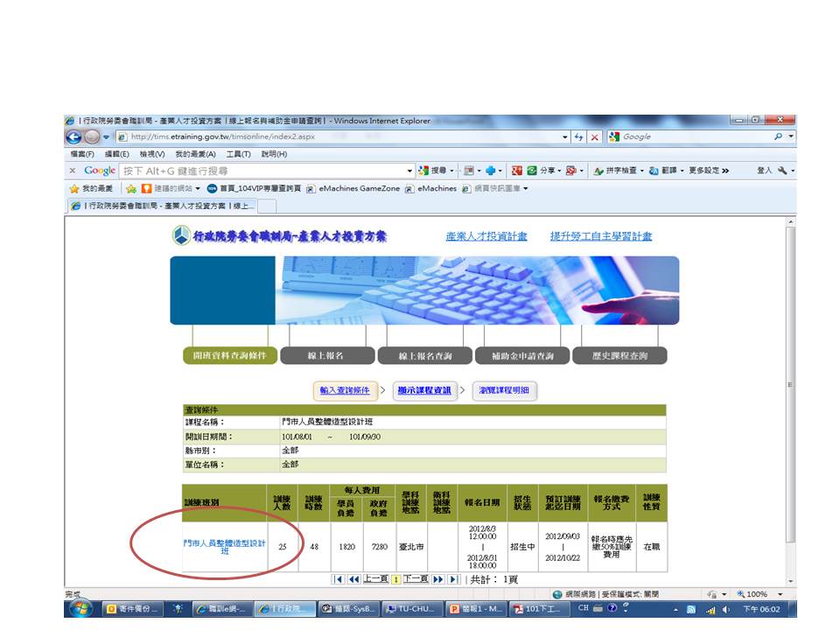
Task: Click the add-to-favorites-bar star icon
Action: click(130, 189)
